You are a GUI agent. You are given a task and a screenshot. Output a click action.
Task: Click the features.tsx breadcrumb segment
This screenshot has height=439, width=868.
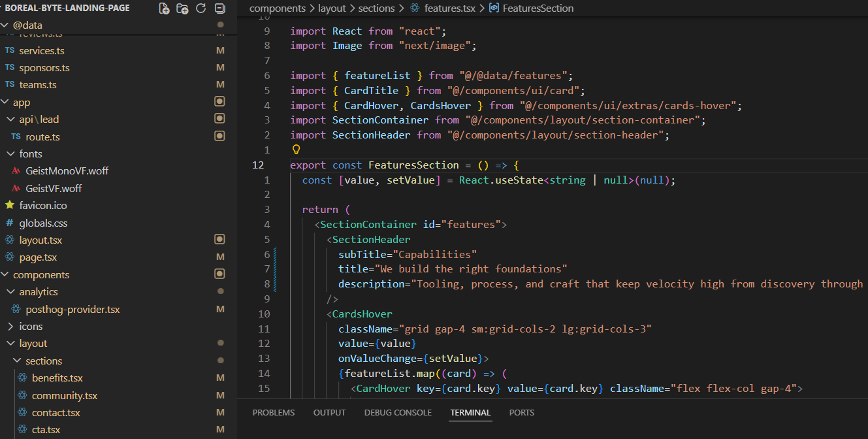[450, 8]
